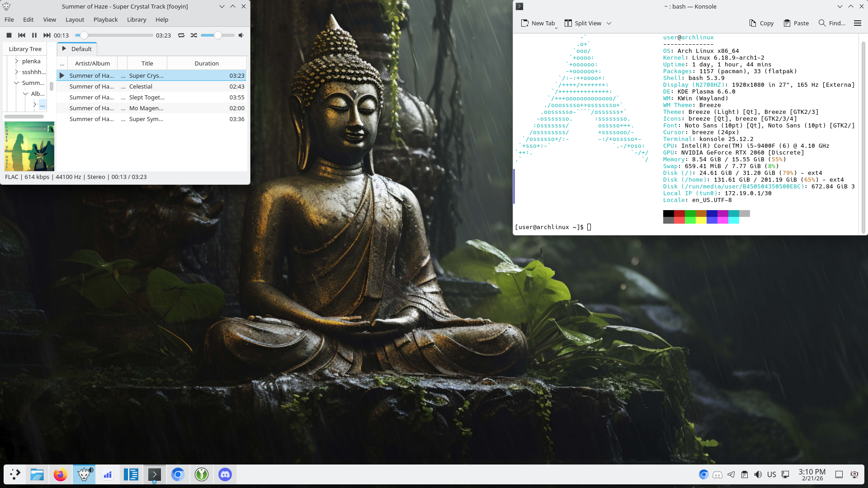Viewport: 868px width, 488px height.
Task: Toggle shuffle playback icon
Action: 194,35
